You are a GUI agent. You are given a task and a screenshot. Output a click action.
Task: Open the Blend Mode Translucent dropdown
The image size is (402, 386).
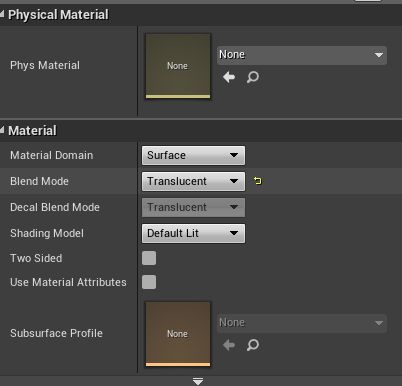pos(193,181)
